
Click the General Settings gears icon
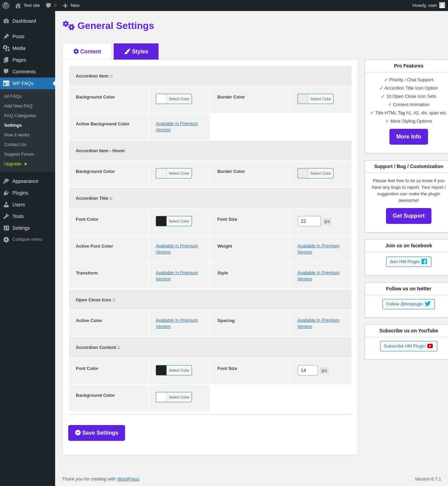tap(69, 25)
